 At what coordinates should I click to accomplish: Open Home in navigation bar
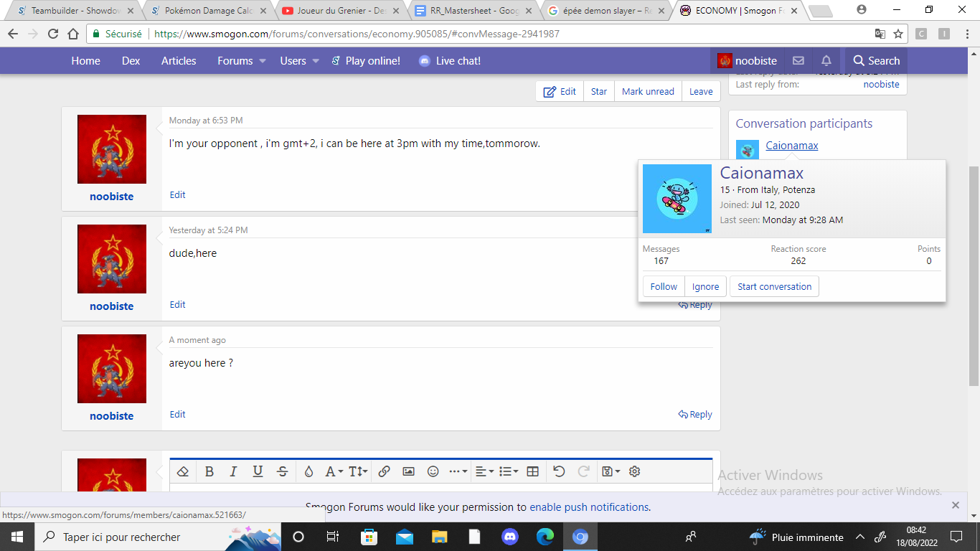pos(85,61)
